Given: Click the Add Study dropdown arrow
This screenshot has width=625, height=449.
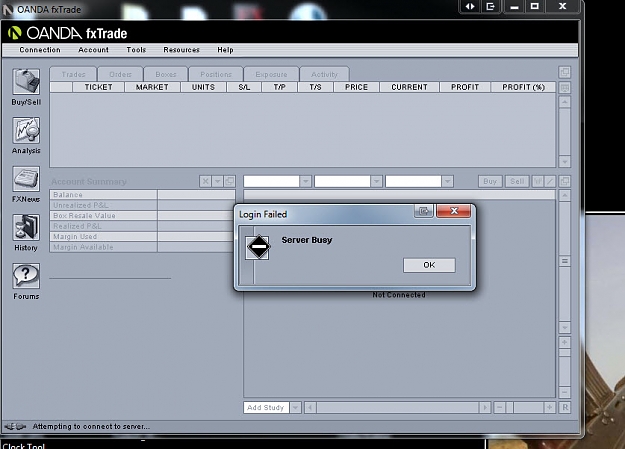Looking at the screenshot, I should click(295, 408).
